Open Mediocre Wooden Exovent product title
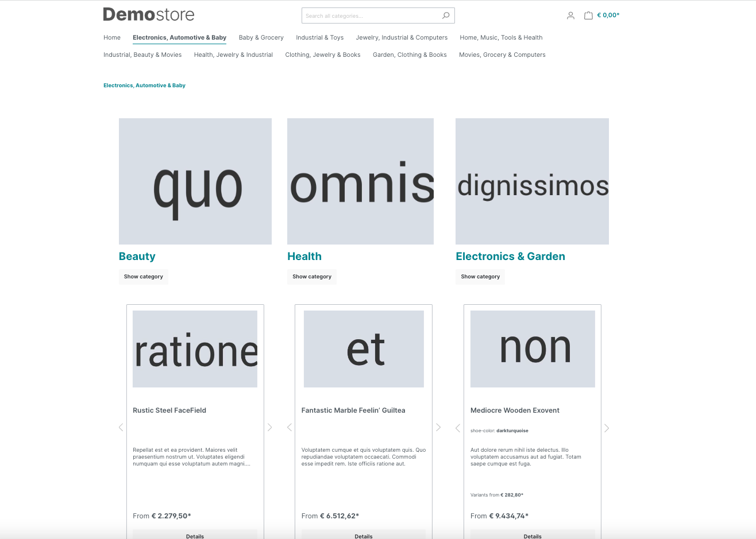This screenshot has height=539, width=756. pyautogui.click(x=515, y=410)
